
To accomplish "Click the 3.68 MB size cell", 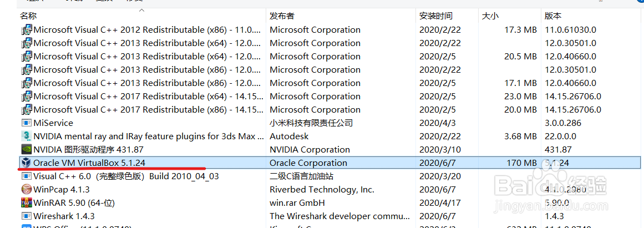I will [520, 136].
